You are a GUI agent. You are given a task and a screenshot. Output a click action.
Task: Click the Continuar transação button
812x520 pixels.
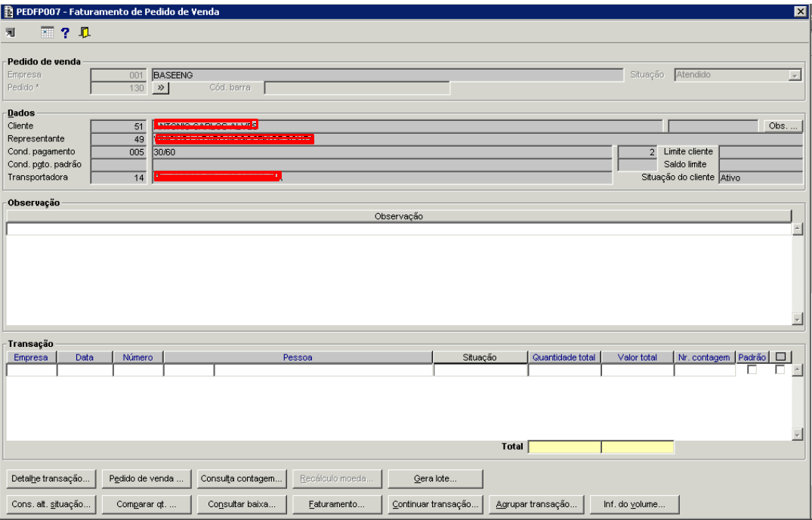[436, 504]
